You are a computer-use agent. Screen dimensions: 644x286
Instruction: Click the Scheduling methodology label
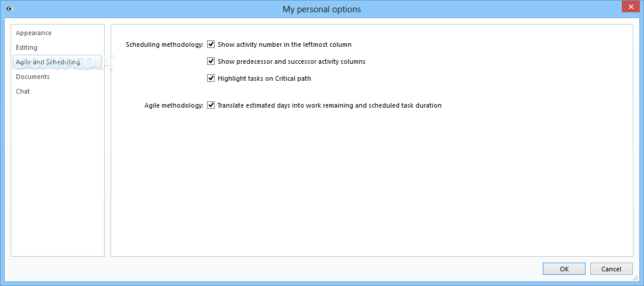(x=164, y=44)
